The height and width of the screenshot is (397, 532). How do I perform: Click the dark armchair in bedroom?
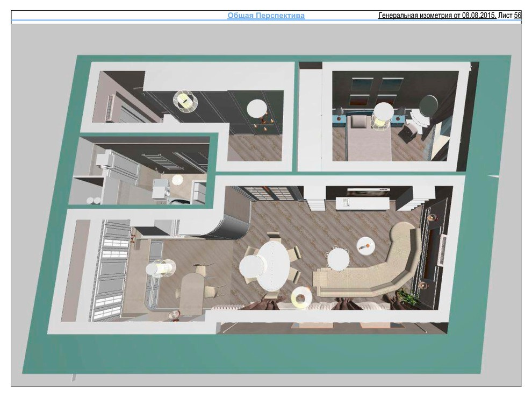point(409,131)
